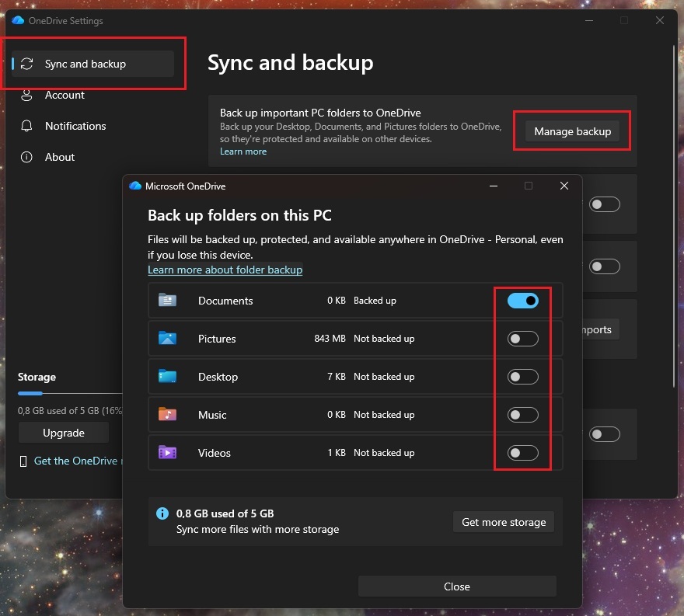This screenshot has height=616, width=684.
Task: Open the About section
Action: (60, 157)
